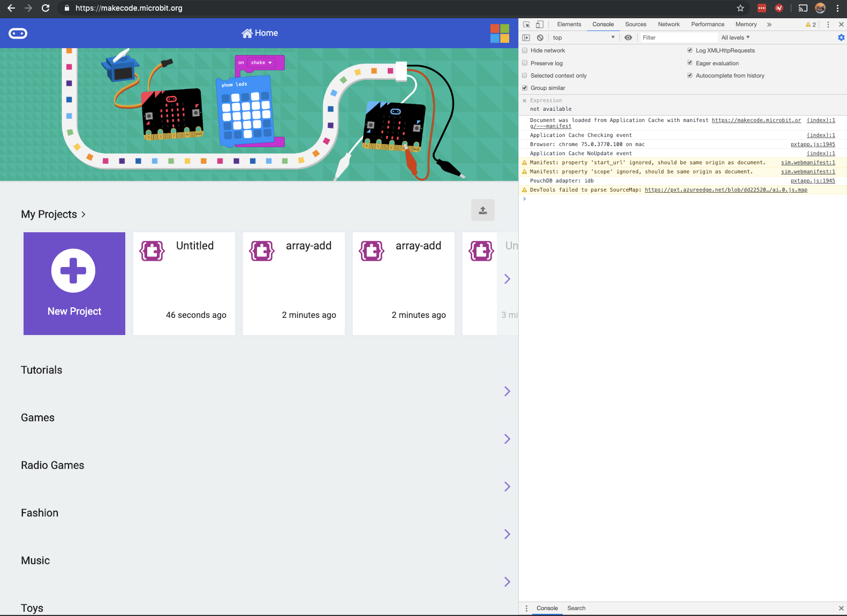The image size is (847, 616).
Task: Open the Untitled project card from 46 seconds ago
Action: tap(184, 284)
